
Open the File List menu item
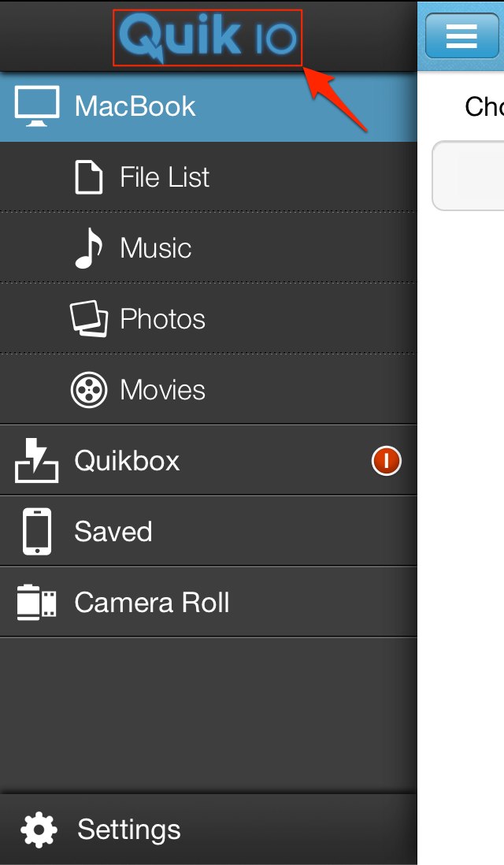(165, 177)
